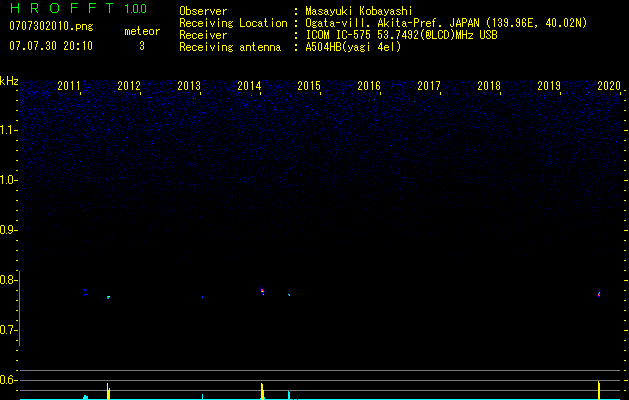This screenshot has height=400, width=629.
Task: Click the 2015 time axis label
Action: [309, 86]
